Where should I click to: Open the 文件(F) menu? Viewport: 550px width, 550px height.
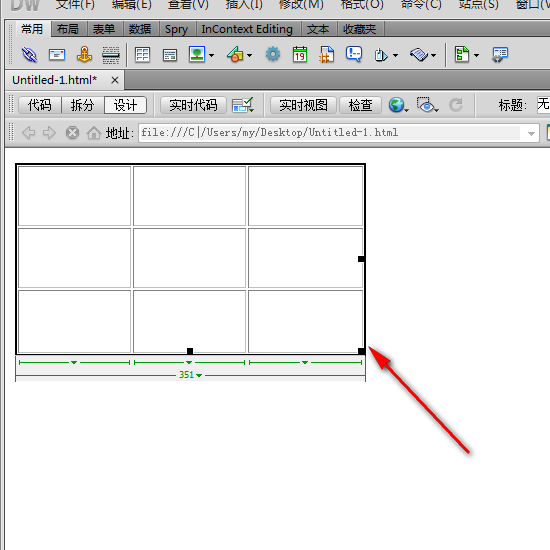(x=75, y=5)
